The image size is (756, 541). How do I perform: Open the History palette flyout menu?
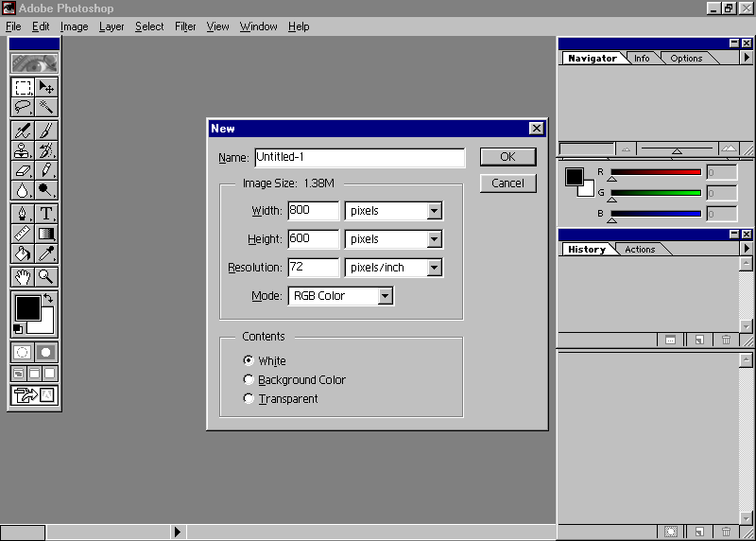[x=747, y=249]
